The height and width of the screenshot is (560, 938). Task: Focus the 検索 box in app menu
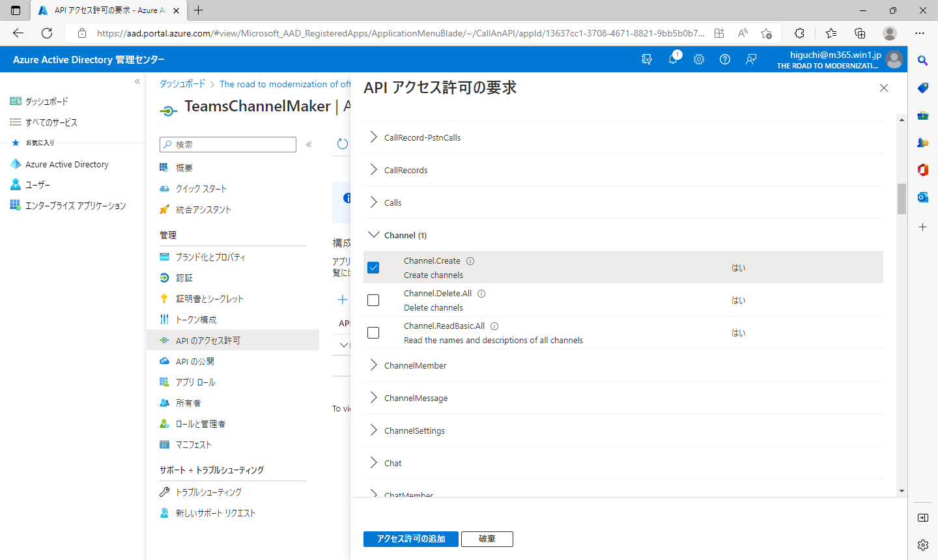[x=228, y=145]
